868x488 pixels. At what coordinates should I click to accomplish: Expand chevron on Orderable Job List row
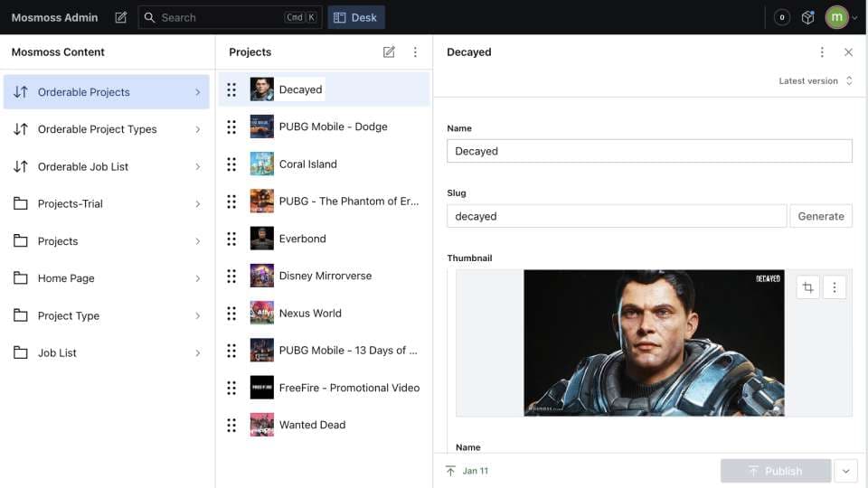point(198,166)
